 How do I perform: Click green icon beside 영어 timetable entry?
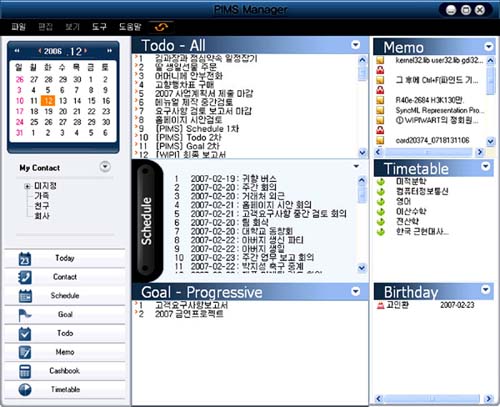click(x=380, y=202)
